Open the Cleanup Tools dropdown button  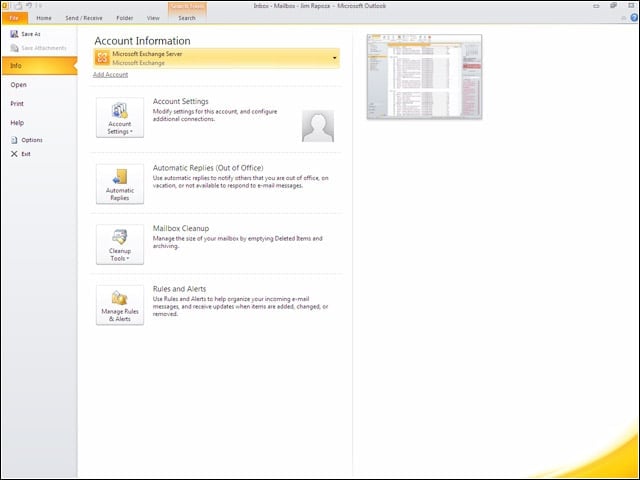120,244
